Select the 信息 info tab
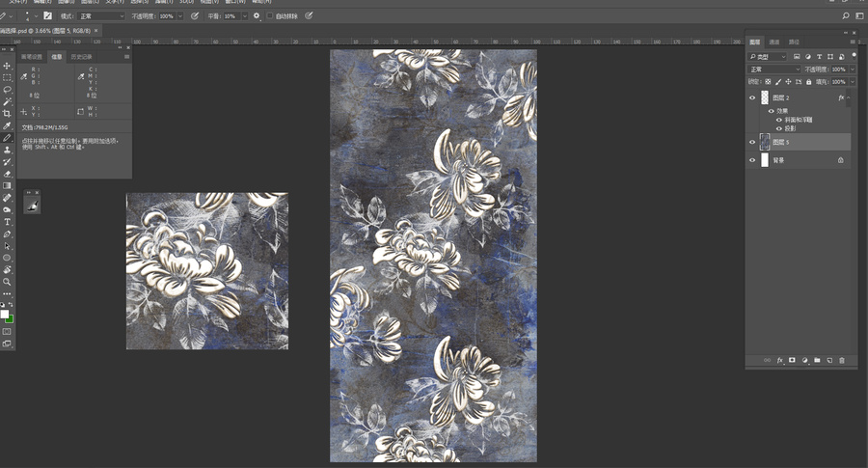Screen dimensions: 868x468 57,57
